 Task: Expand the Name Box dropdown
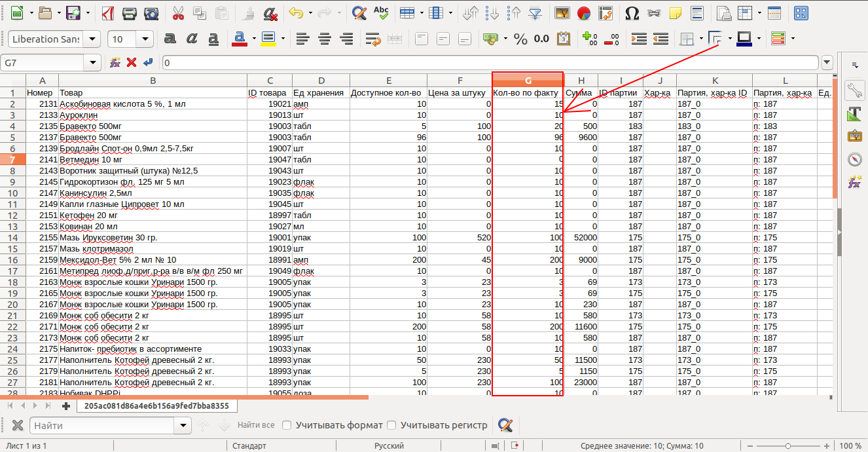point(93,63)
